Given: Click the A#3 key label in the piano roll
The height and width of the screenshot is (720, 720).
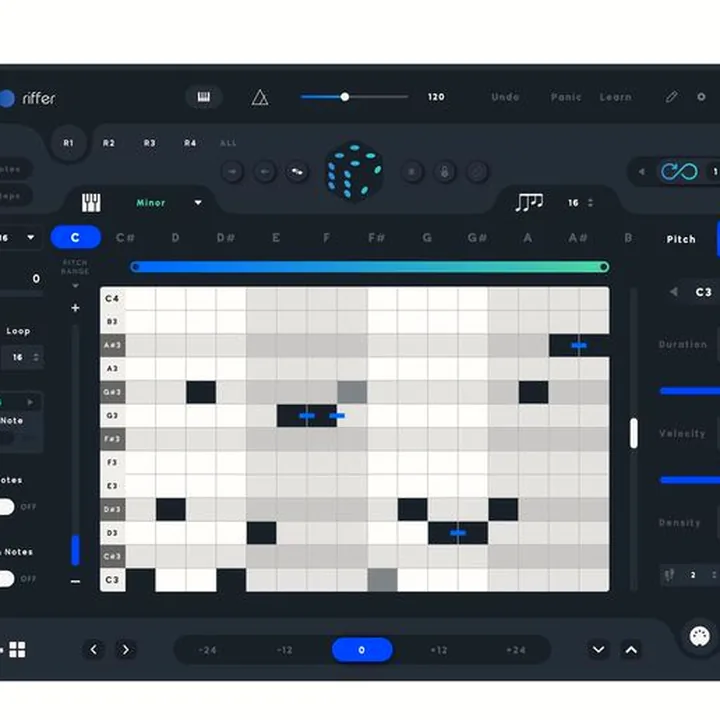Looking at the screenshot, I should click(x=112, y=345).
